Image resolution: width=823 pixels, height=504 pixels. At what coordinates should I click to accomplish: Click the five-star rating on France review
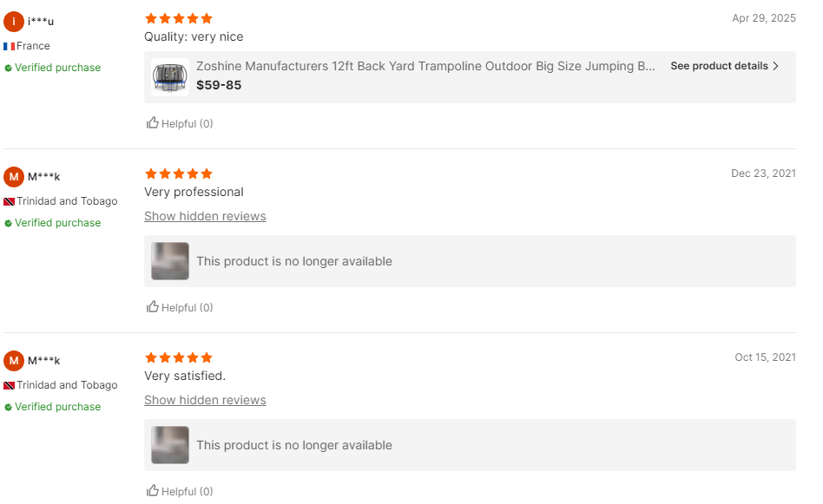click(178, 18)
